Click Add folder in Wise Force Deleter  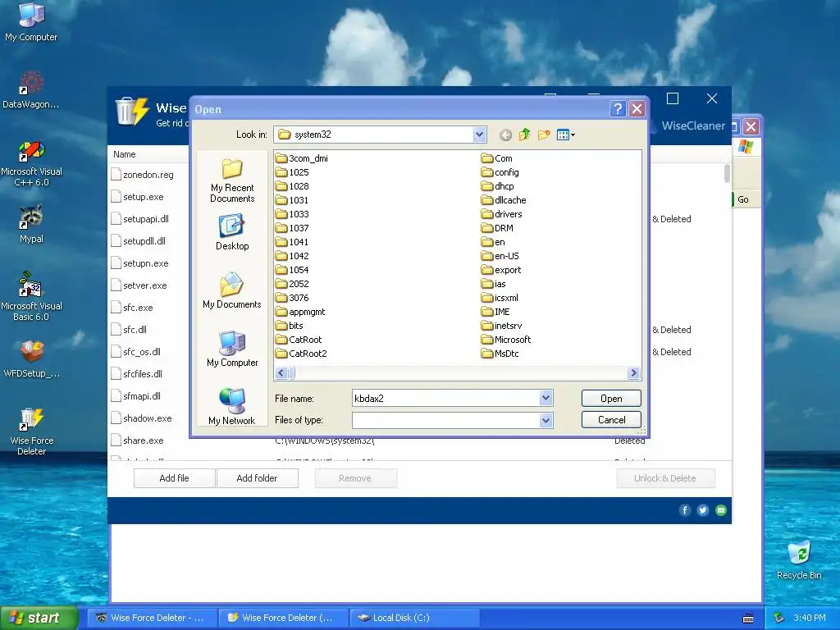257,478
